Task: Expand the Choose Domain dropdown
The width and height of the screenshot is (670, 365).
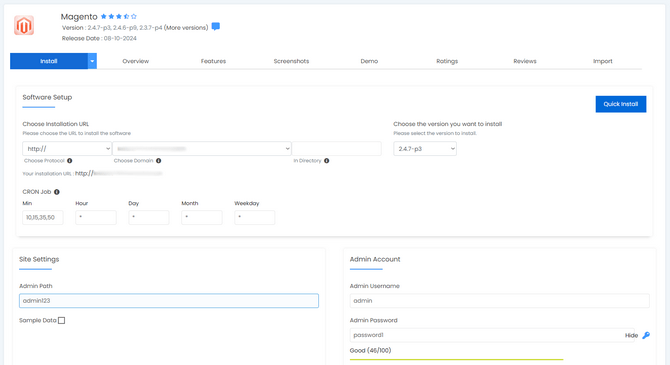Action: click(202, 149)
